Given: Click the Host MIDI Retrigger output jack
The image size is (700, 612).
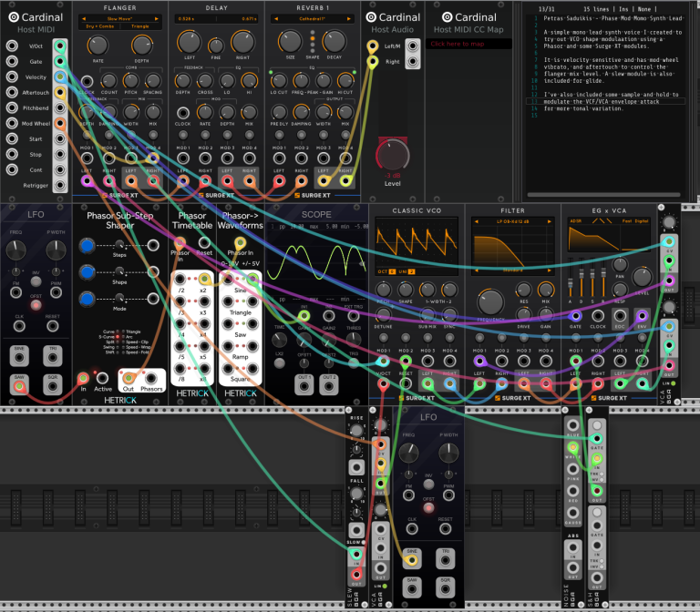Looking at the screenshot, I should click(60, 185).
